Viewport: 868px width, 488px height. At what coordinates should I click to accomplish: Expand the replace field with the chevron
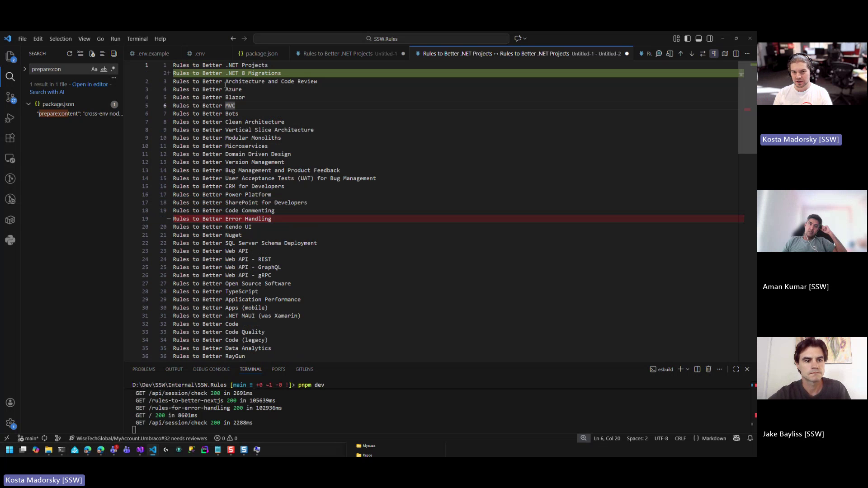point(25,69)
